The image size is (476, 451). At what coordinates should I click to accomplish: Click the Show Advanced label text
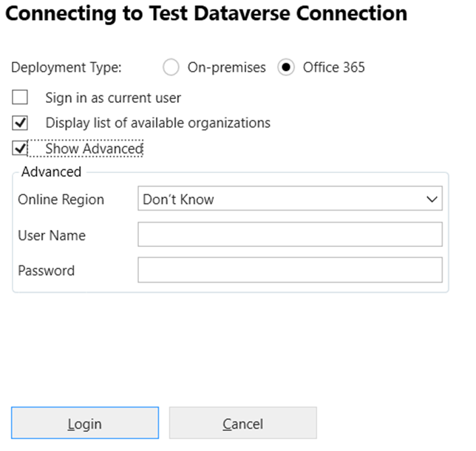point(93,149)
